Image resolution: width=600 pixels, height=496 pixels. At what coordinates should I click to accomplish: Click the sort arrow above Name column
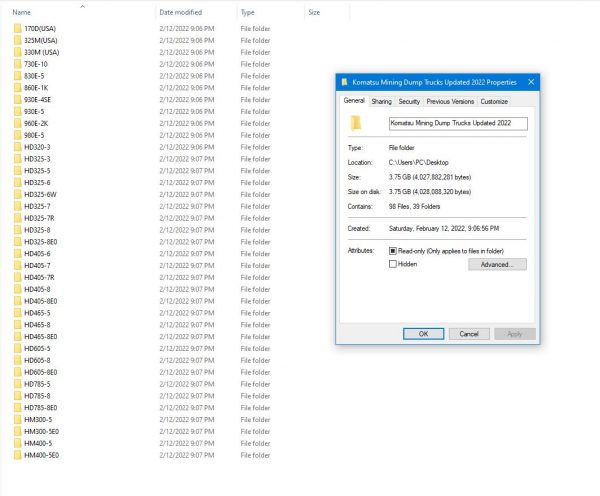coord(82,7)
